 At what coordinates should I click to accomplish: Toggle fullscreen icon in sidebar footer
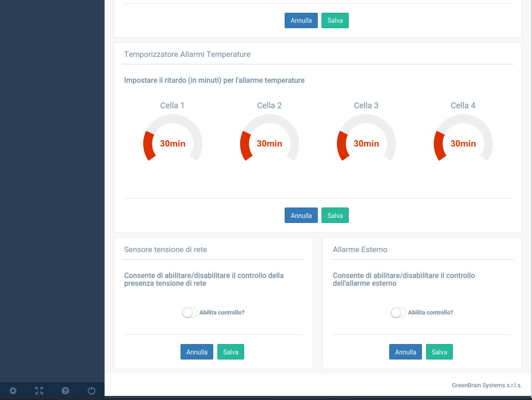tap(40, 390)
